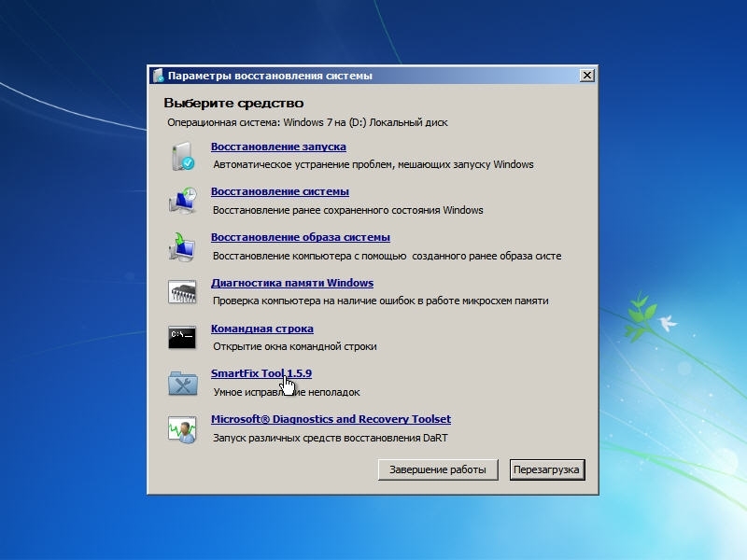Click the System Image Recovery icon
Image resolution: width=747 pixels, height=560 pixels.
pos(182,246)
